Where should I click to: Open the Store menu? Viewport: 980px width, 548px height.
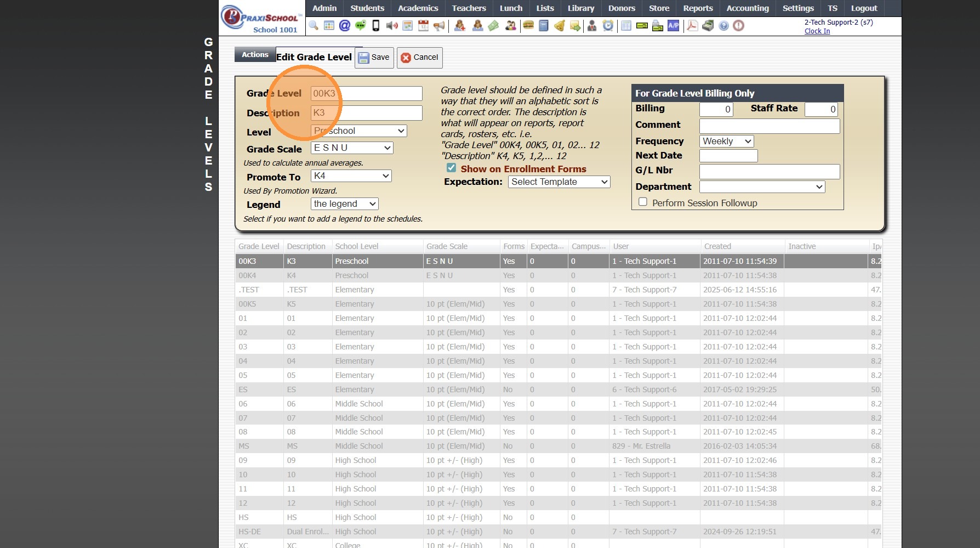pyautogui.click(x=659, y=8)
